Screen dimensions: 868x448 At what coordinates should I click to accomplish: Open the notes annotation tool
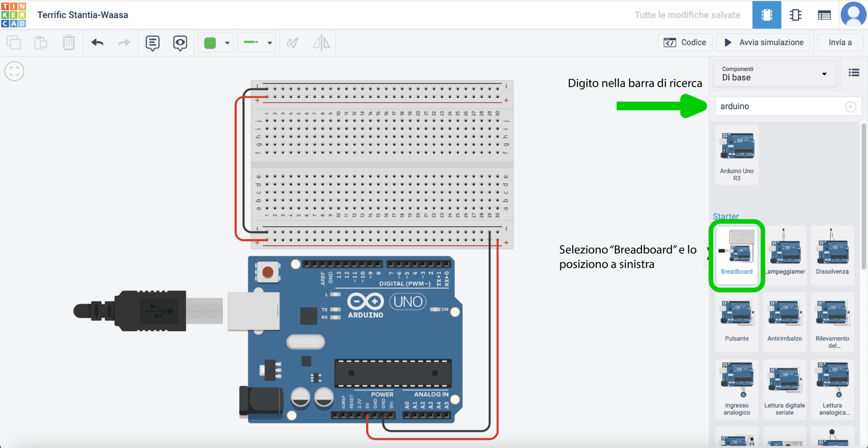[x=152, y=42]
